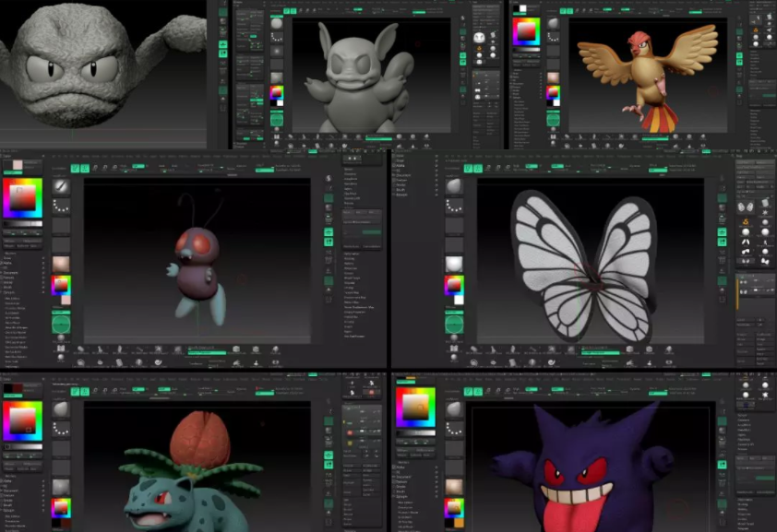This screenshot has width=777, height=532.
Task: Expand Displacement Map subpalette in Butterfree body window
Action: (x=355, y=298)
